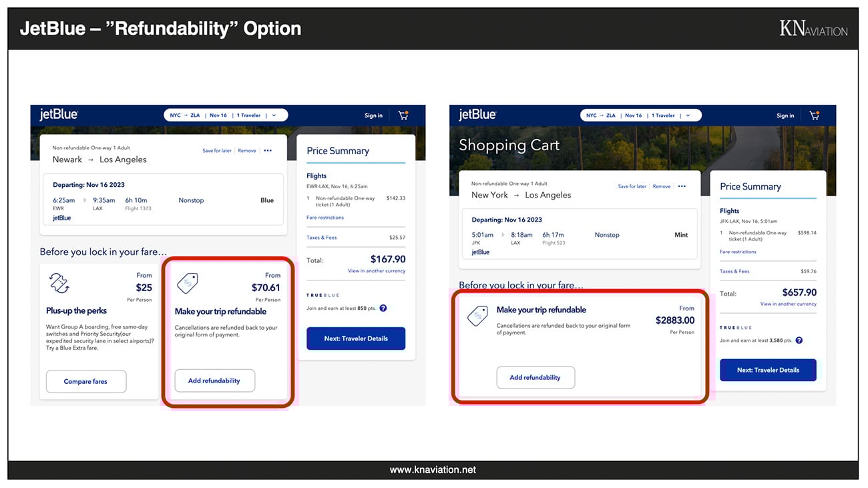Image resolution: width=868 pixels, height=488 pixels.
Task: Open the three-dot menu for the Newark trip
Action: 268,151
